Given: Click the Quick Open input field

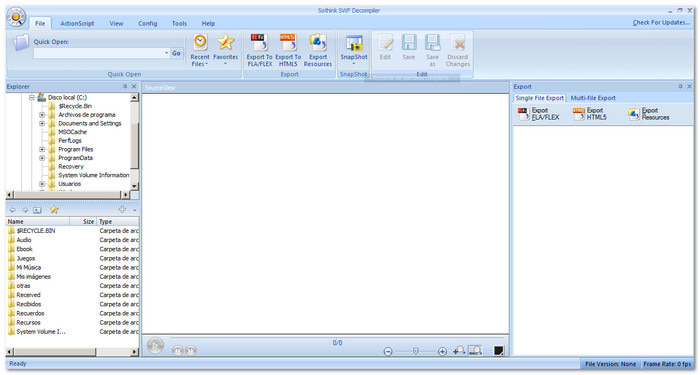Looking at the screenshot, I should click(x=98, y=53).
